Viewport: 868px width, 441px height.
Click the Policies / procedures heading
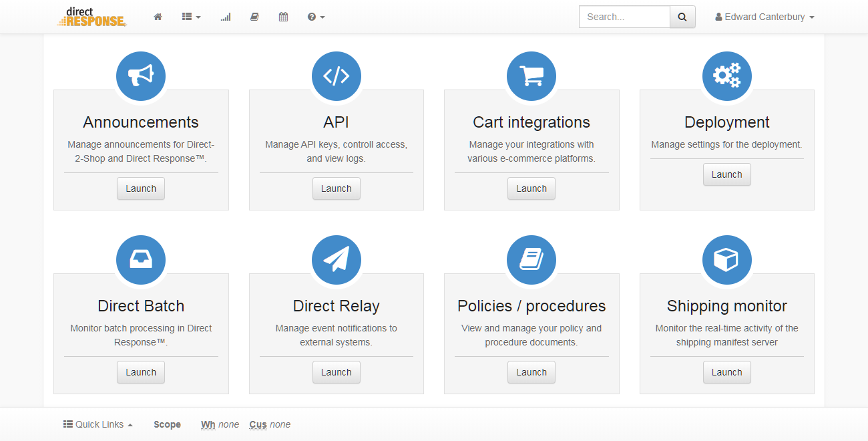pyautogui.click(x=531, y=306)
